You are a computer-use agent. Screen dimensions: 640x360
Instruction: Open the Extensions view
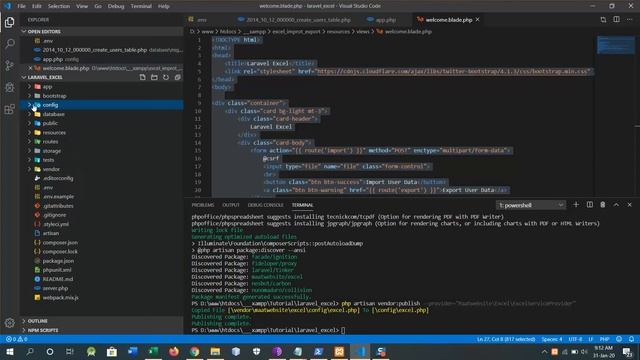click(x=9, y=109)
